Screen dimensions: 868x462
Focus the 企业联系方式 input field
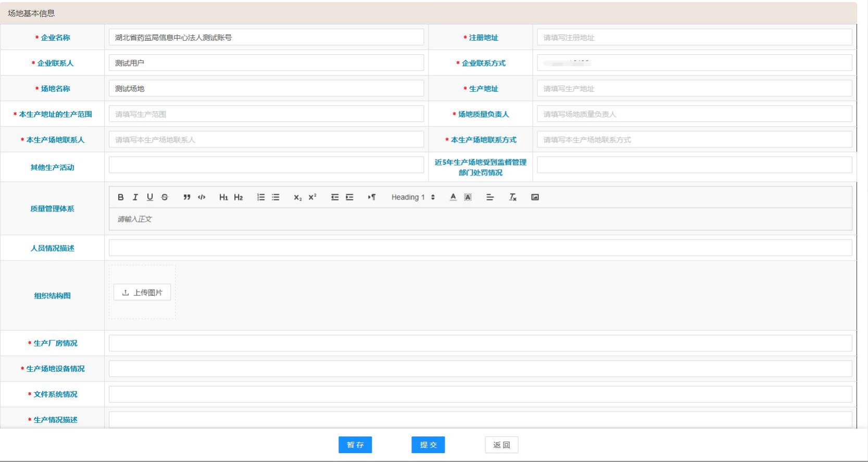(x=695, y=63)
